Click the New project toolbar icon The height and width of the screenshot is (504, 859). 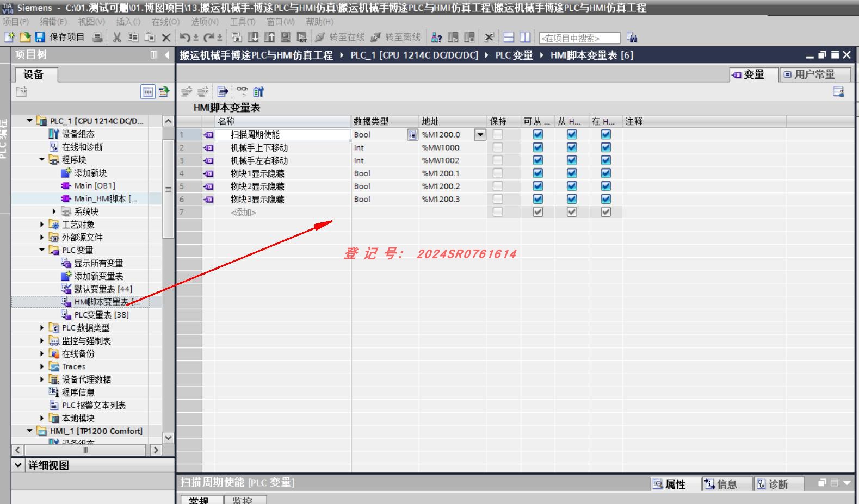pos(9,37)
